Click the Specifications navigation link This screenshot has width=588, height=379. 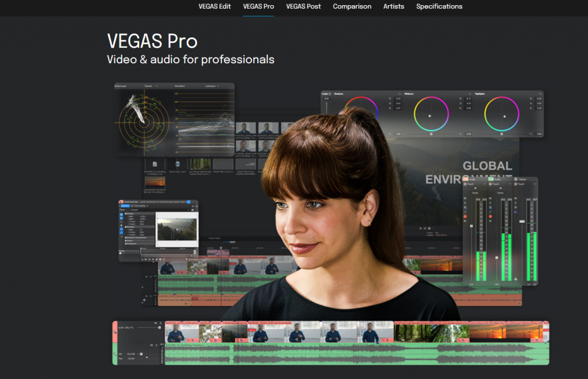[x=439, y=6]
